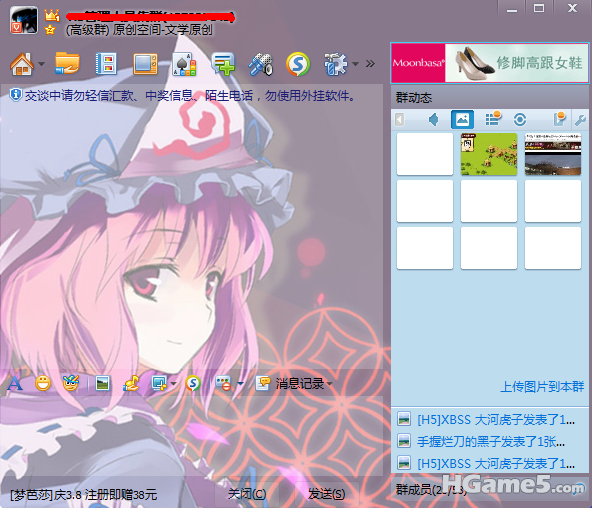The width and height of the screenshot is (592, 508).
Task: Open the dark webpage screenshot thumbnail
Action: [553, 154]
